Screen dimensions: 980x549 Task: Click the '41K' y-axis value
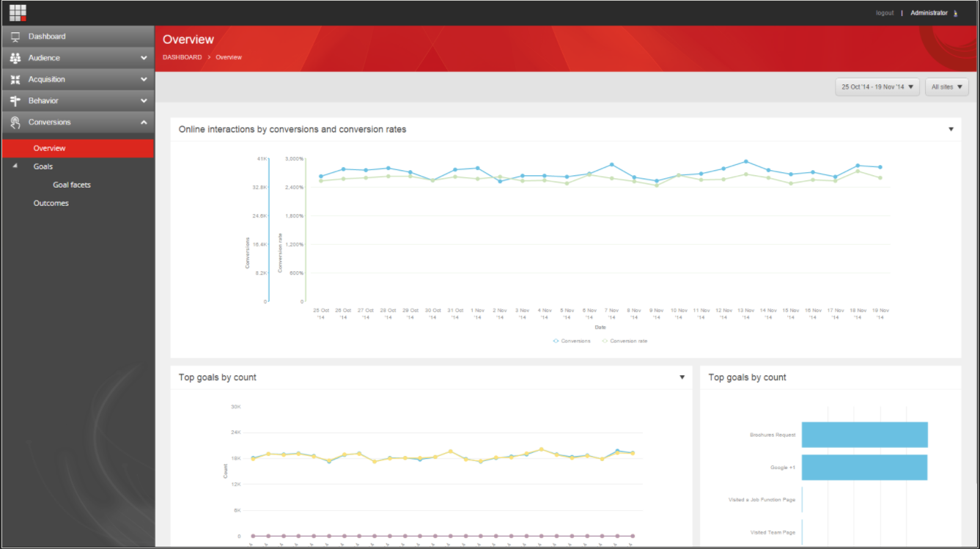pyautogui.click(x=262, y=158)
